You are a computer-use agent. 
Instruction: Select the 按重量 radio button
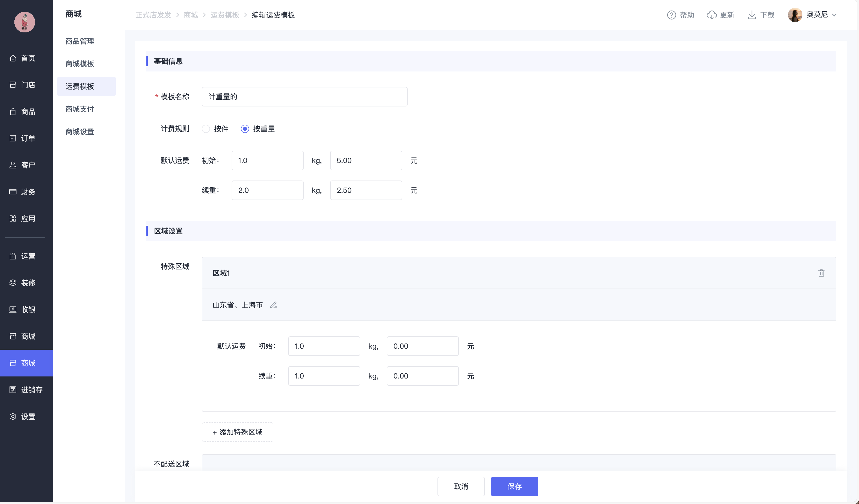pos(245,129)
